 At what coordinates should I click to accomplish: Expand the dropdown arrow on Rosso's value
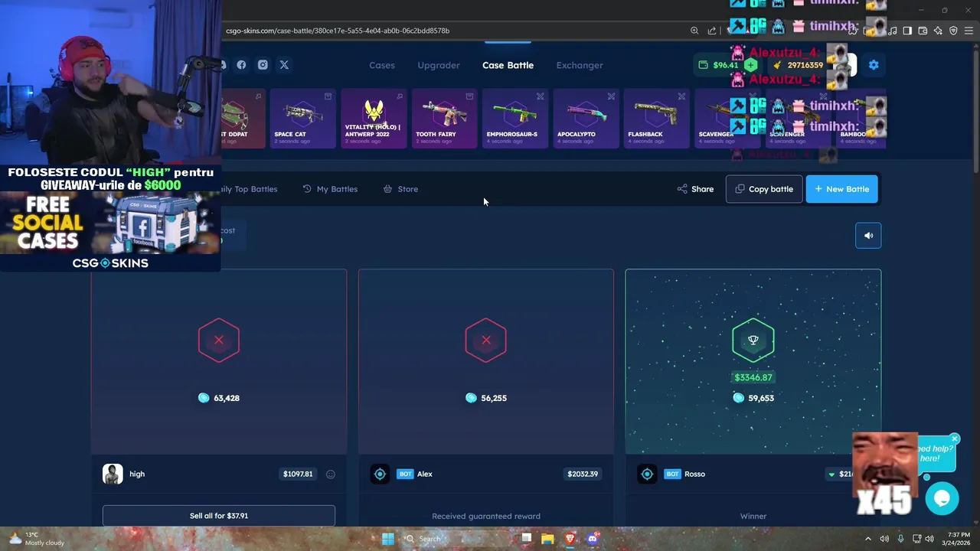tap(831, 474)
